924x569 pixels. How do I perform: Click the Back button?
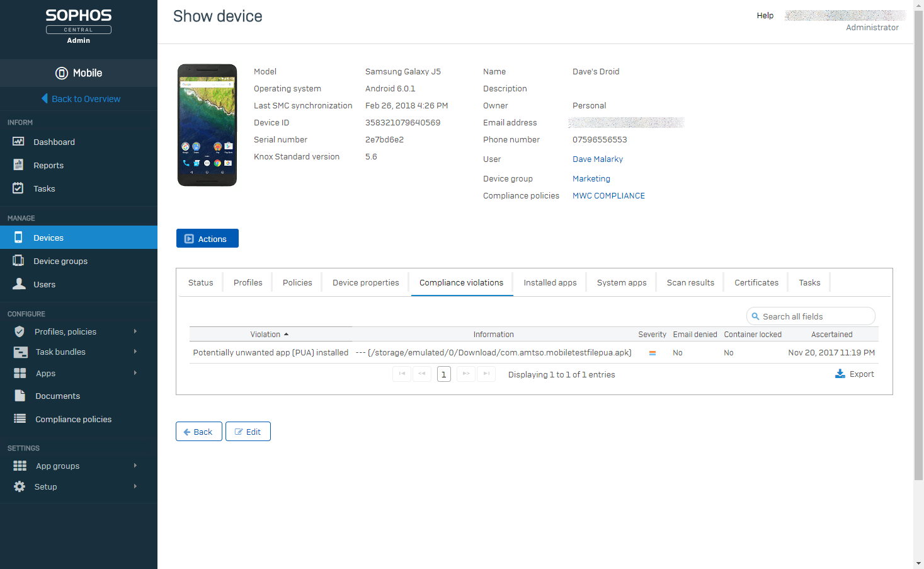tap(198, 432)
